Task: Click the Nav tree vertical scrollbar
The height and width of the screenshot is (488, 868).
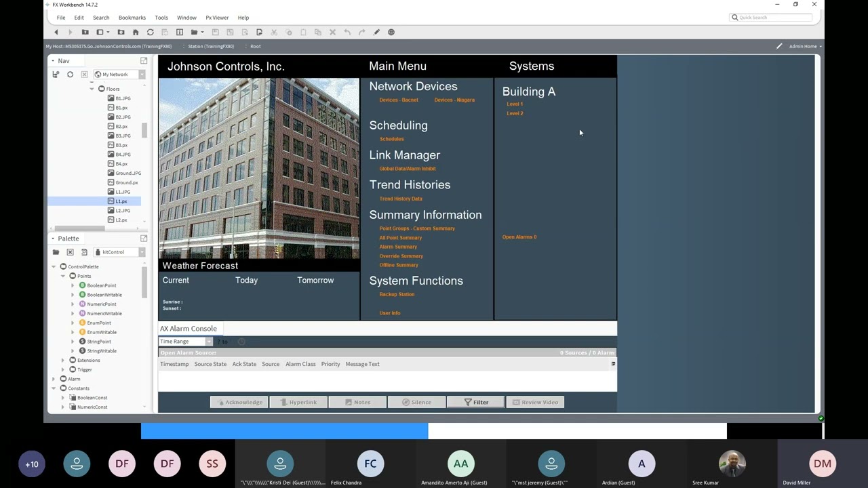Action: click(x=144, y=130)
